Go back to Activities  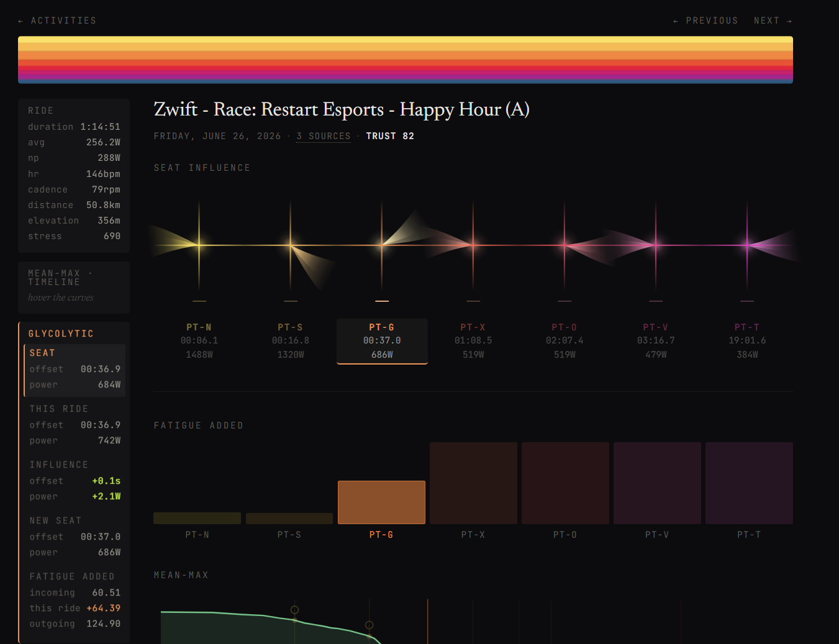click(x=57, y=20)
